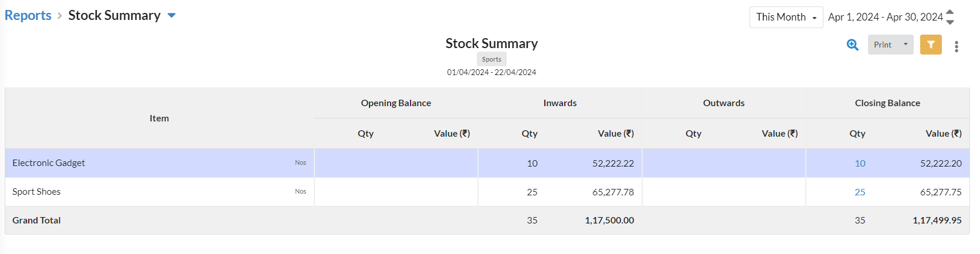The image size is (980, 254).
Task: Open the This Month period dropdown
Action: click(786, 17)
